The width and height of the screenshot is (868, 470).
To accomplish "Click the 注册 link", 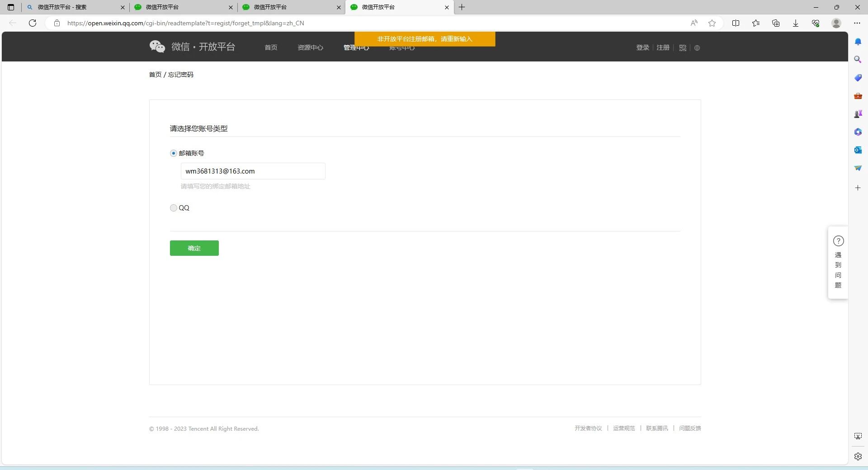I will (663, 47).
